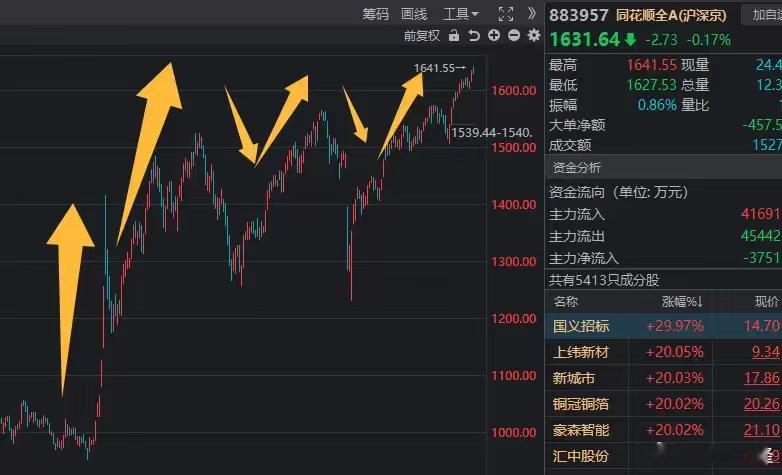
Task: Click the 最低 value 1627.53
Action: pos(651,85)
